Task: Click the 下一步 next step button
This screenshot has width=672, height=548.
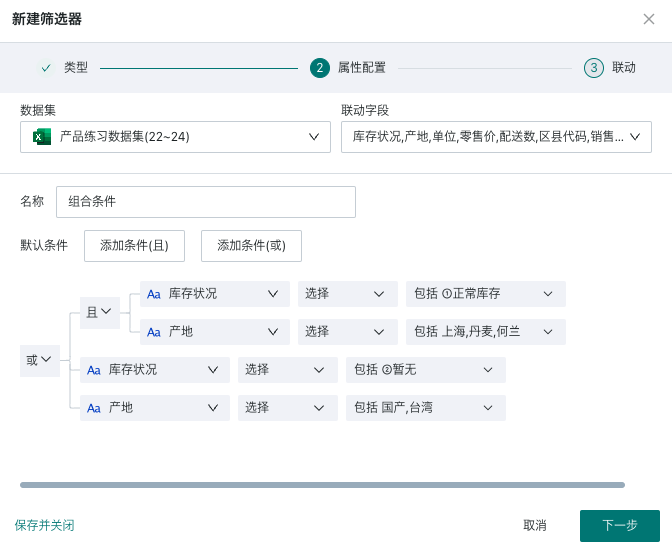Action: click(619, 525)
